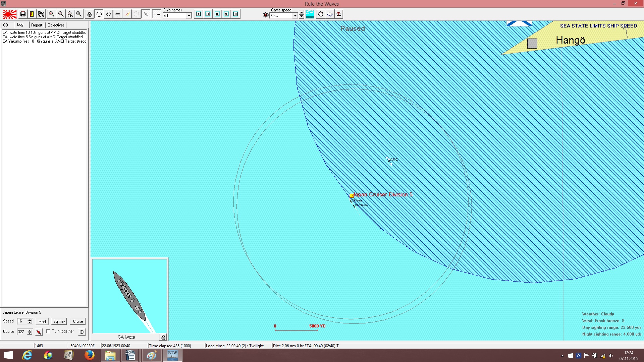The image size is (644, 362).
Task: Click the fourth magnifier icon next to x5 zoom
Action: (x=79, y=14)
